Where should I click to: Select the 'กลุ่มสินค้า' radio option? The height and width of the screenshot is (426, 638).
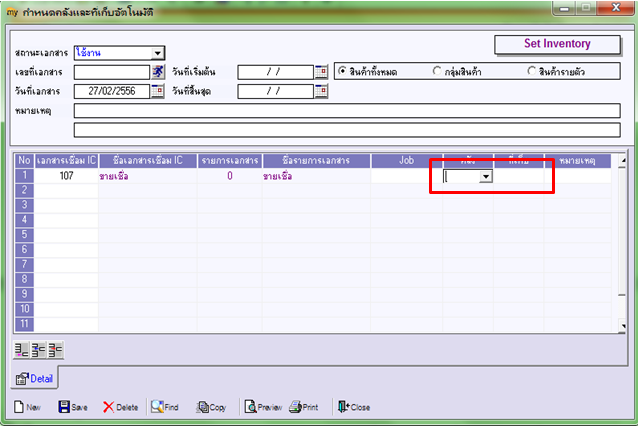click(x=437, y=71)
